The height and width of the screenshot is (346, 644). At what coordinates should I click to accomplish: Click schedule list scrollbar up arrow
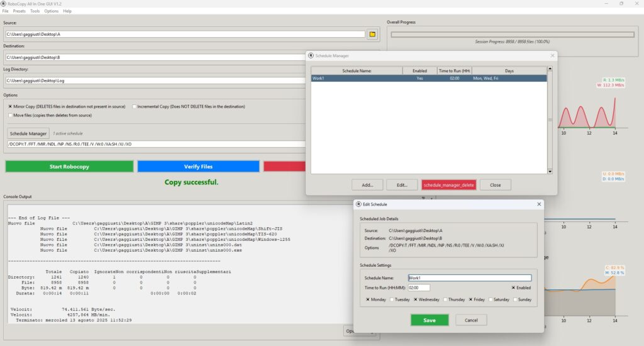click(x=550, y=69)
